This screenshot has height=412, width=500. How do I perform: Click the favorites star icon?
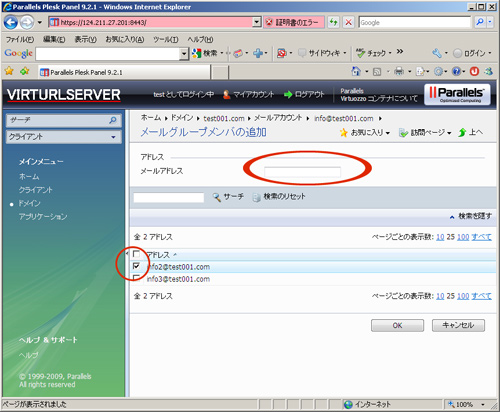click(x=9, y=71)
